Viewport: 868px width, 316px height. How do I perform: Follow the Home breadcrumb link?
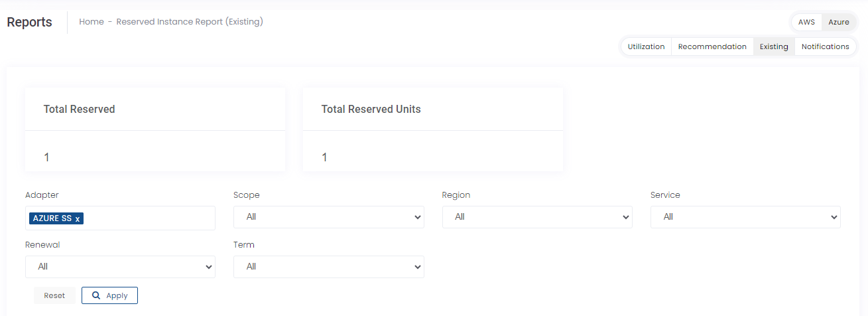click(x=92, y=22)
